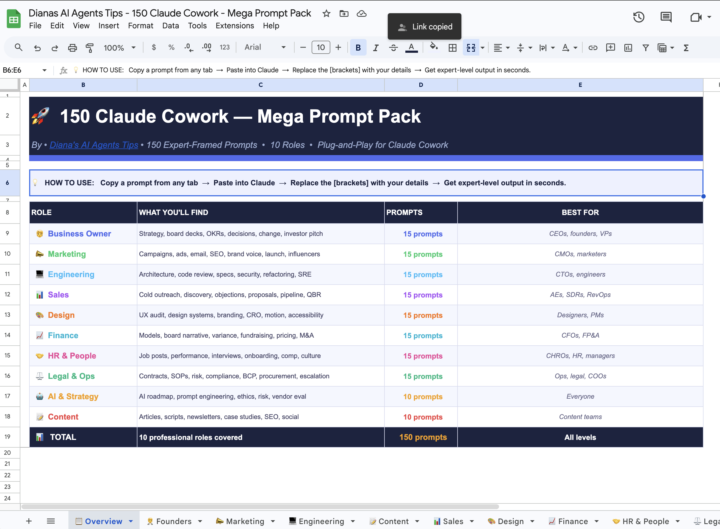Open horizontal align dropdown

(x=501, y=48)
